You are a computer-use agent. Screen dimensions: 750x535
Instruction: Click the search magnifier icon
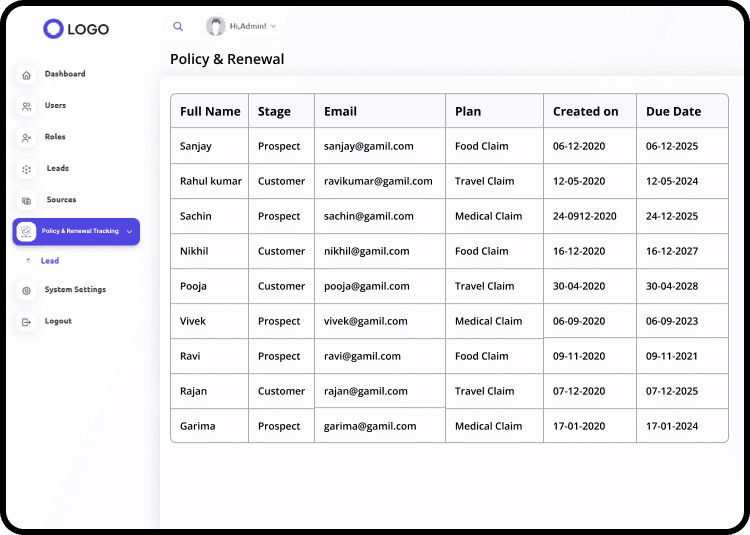point(178,27)
